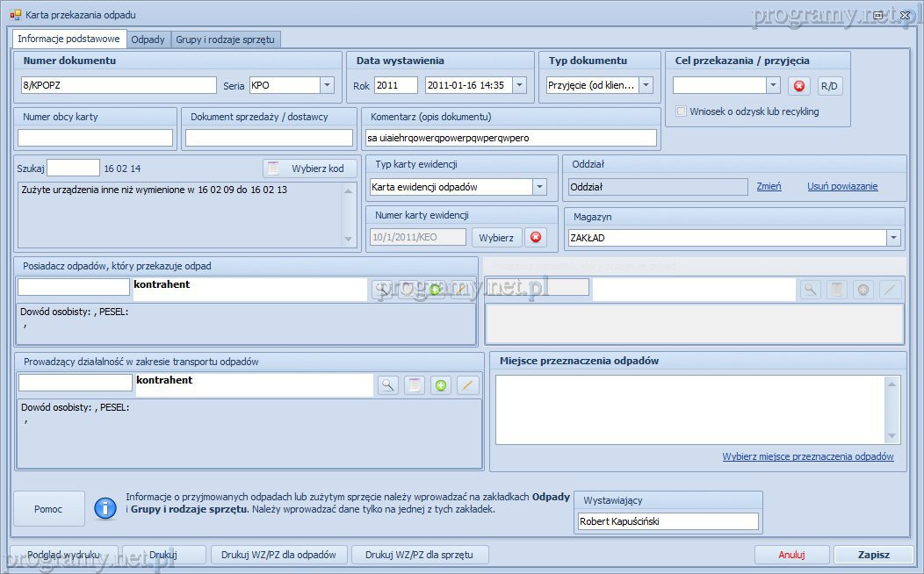Click the Usuń powiązanie link
This screenshot has height=574, width=924.
(841, 186)
